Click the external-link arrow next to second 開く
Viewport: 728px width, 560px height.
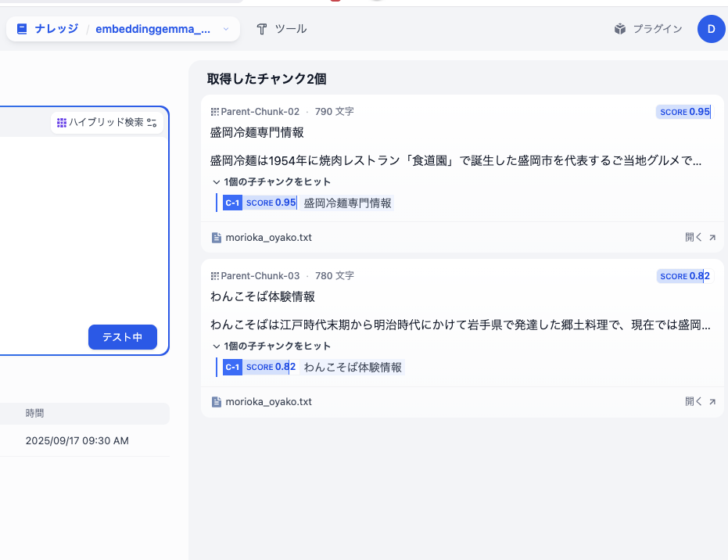pos(712,400)
